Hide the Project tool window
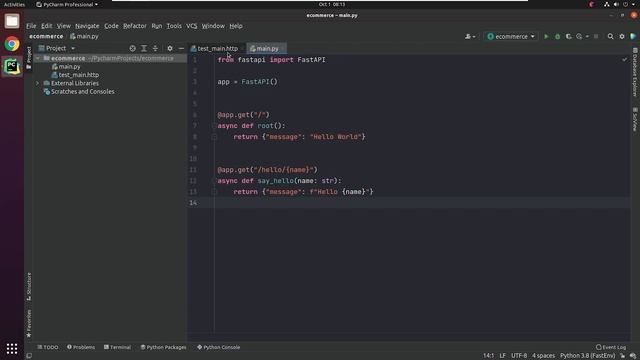 click(x=181, y=48)
